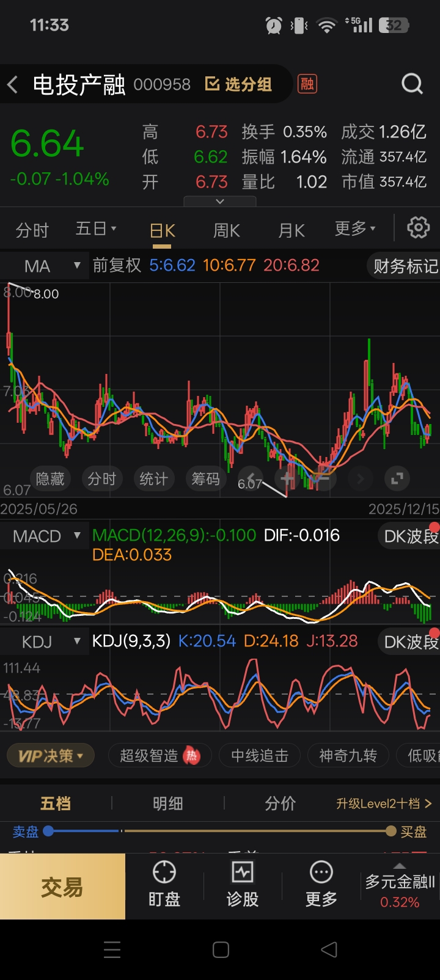Tap the current price 6.64
The width and height of the screenshot is (440, 980).
[47, 144]
